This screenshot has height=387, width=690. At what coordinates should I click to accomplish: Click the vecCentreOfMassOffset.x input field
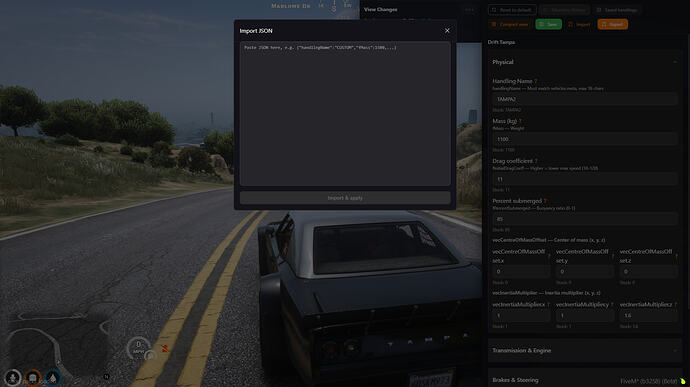[x=521, y=272]
